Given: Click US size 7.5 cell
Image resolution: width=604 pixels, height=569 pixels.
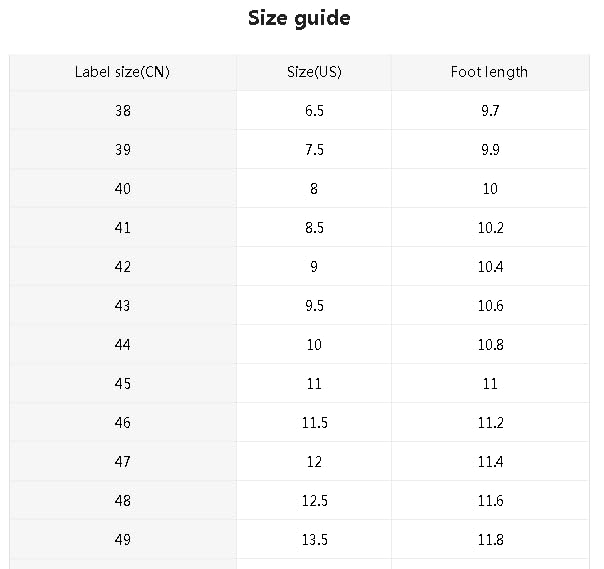Looking at the screenshot, I should tap(314, 150).
